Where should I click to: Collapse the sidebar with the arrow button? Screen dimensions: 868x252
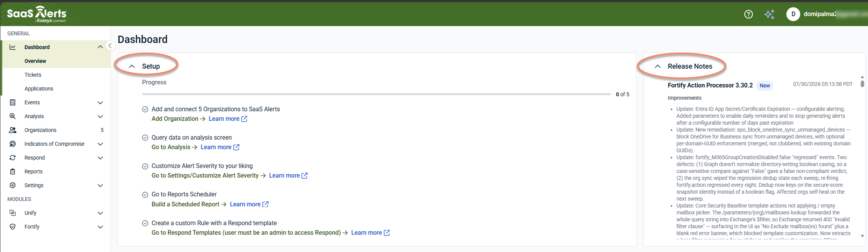110,46
